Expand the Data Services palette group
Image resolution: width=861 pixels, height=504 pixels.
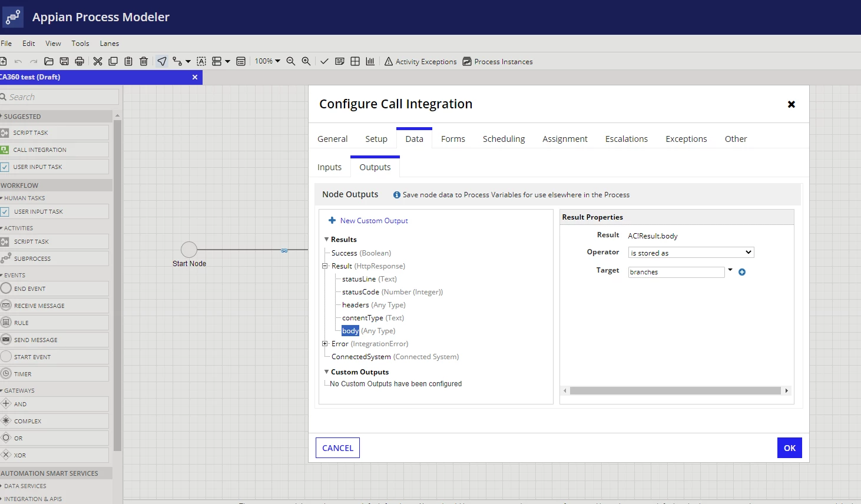(x=25, y=486)
